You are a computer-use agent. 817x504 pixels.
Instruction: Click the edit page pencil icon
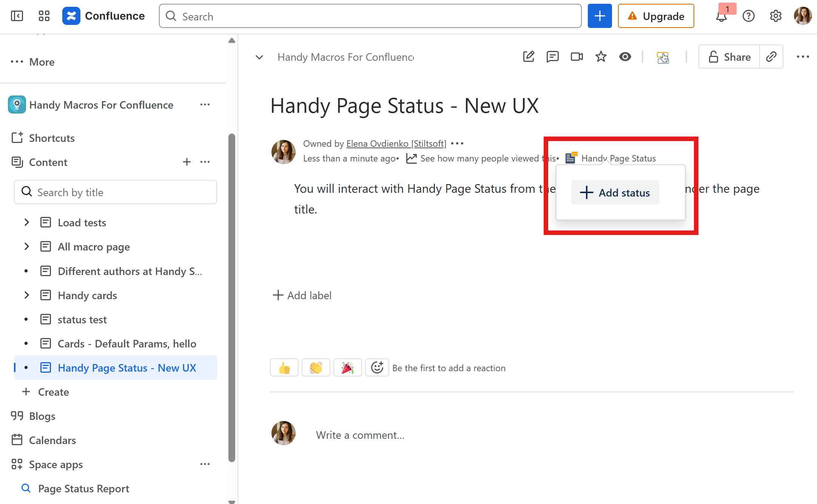pos(529,57)
